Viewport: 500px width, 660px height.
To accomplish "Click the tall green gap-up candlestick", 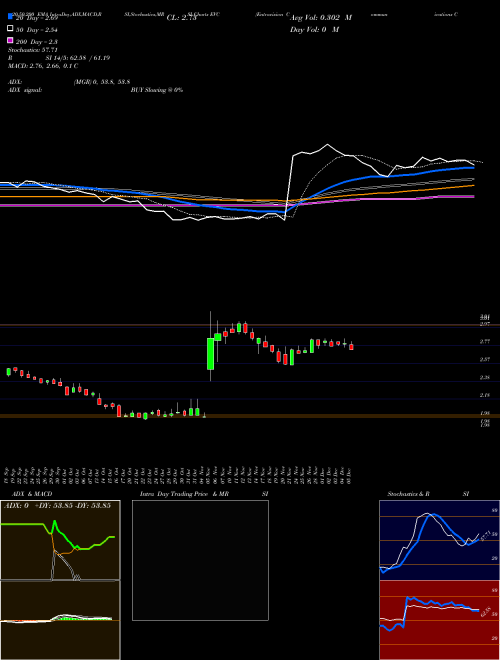I will pos(210,354).
